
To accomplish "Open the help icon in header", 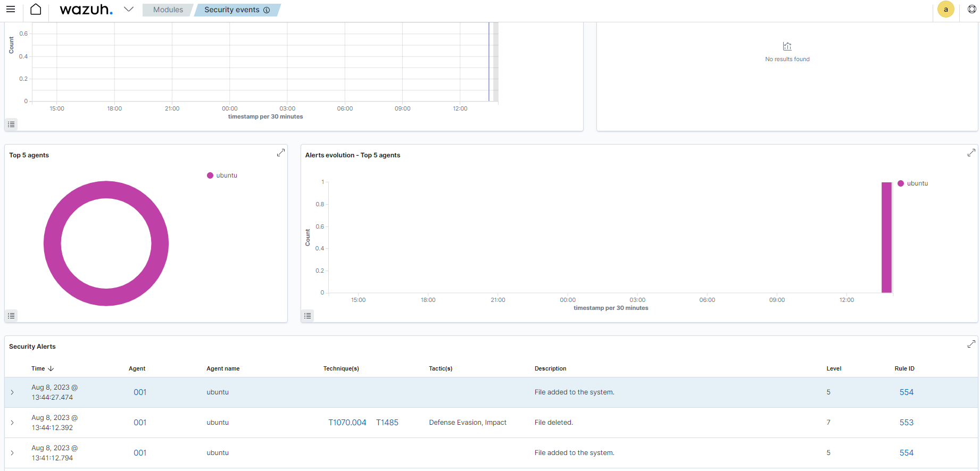I will pyautogui.click(x=971, y=10).
